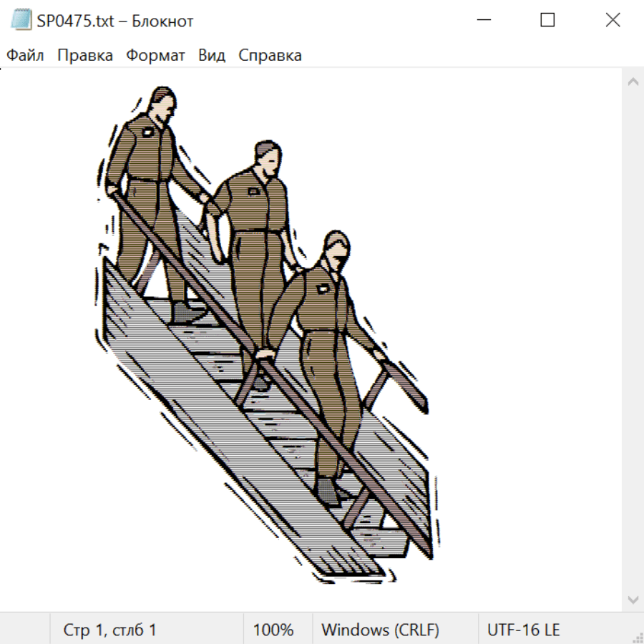The image size is (644, 644).
Task: Open the Файл menu
Action: click(25, 55)
